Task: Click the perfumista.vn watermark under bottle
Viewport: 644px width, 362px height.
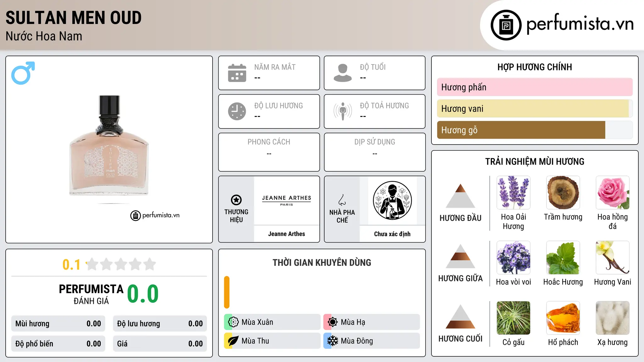Action: 155,216
